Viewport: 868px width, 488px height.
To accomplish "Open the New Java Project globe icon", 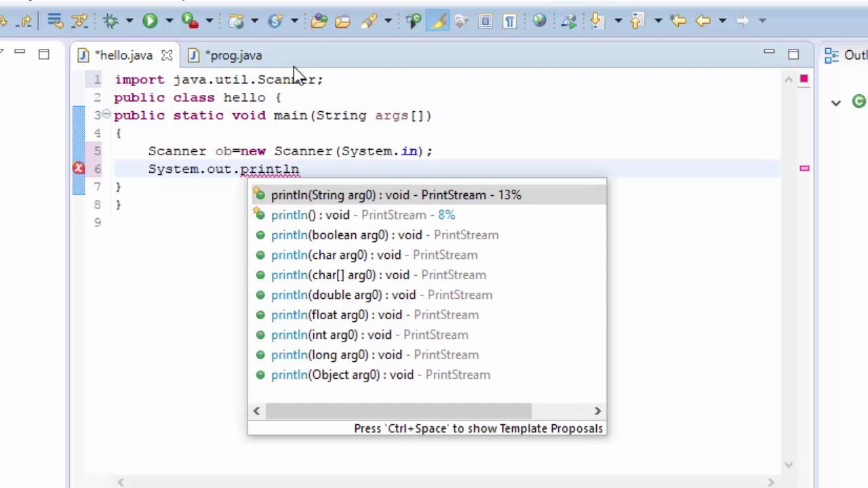I will click(x=236, y=21).
